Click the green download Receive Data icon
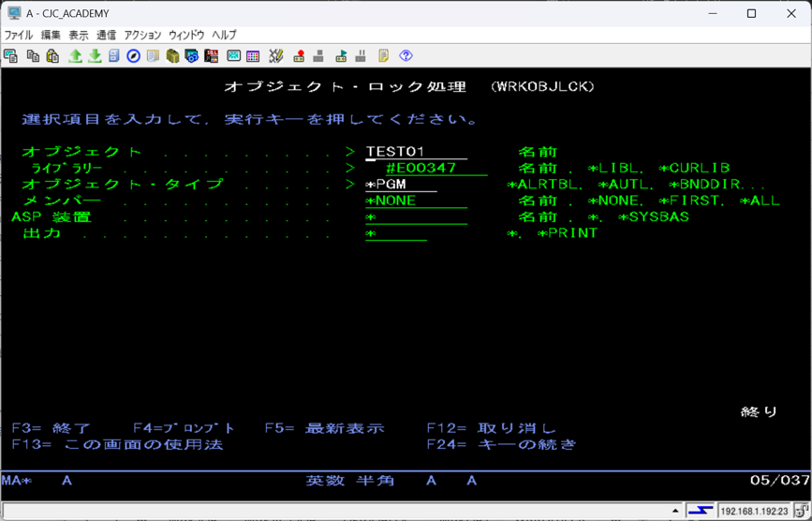This screenshot has width=812, height=521. pyautogui.click(x=95, y=56)
